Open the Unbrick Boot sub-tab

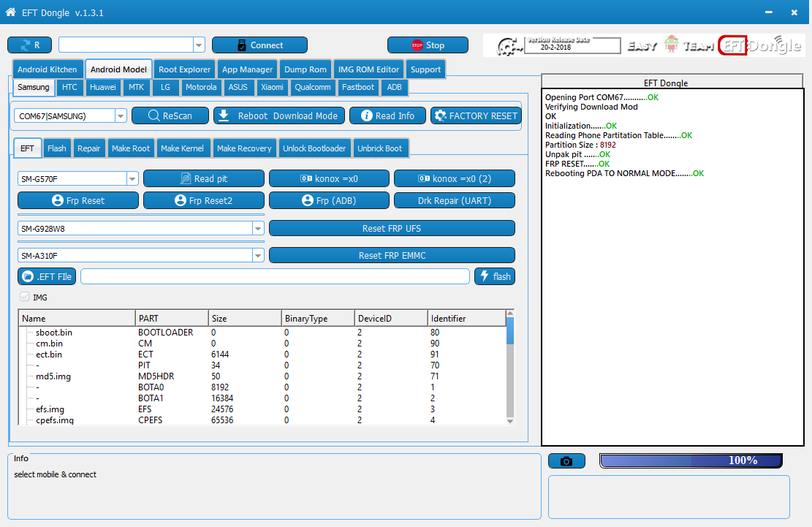pyautogui.click(x=379, y=148)
